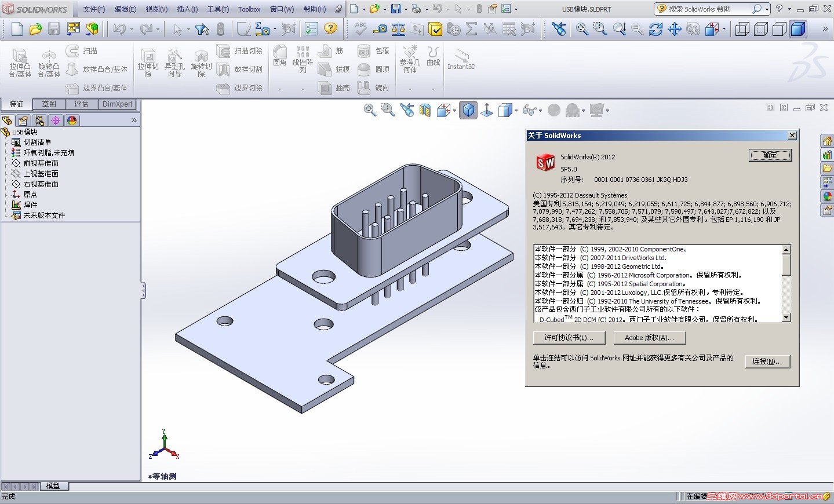Switch to the 评估 tab
Viewport: 834px width, 504px height.
[81, 104]
